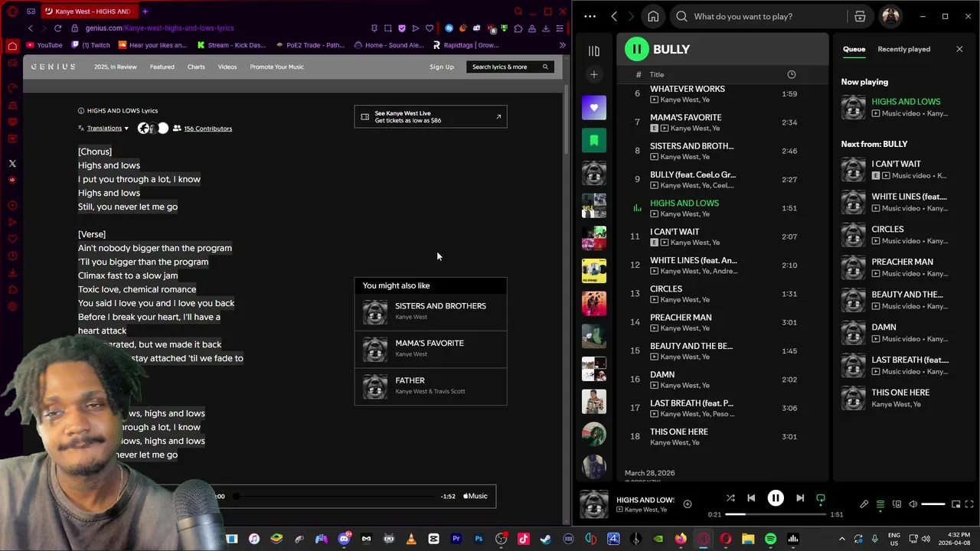Open the lyrics microphone icon in Spotify
Viewport: 980px width, 551px height.
pyautogui.click(x=864, y=504)
